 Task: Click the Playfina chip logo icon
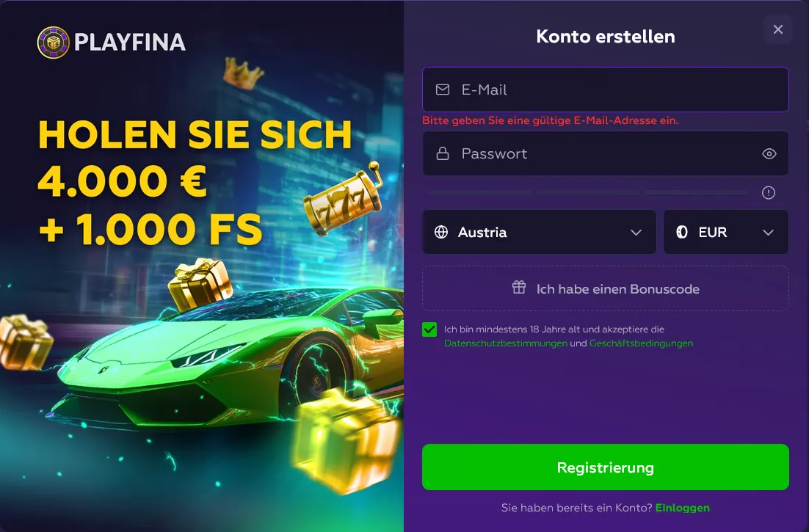click(x=53, y=43)
